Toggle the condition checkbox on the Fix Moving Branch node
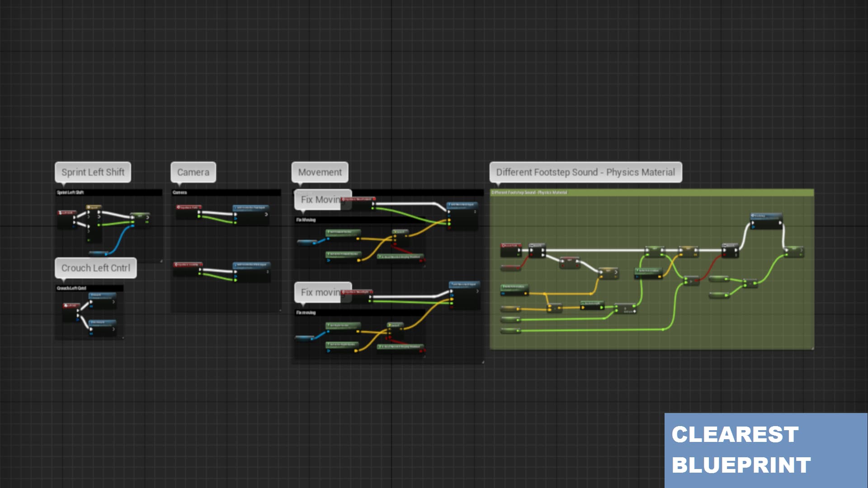Viewport: 868px width, 488px height. pyautogui.click(x=395, y=244)
